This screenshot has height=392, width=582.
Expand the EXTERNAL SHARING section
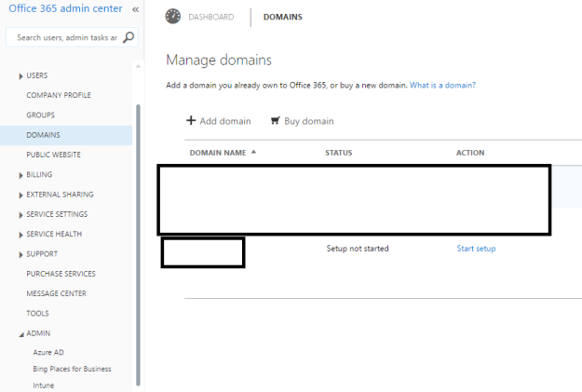(20, 196)
